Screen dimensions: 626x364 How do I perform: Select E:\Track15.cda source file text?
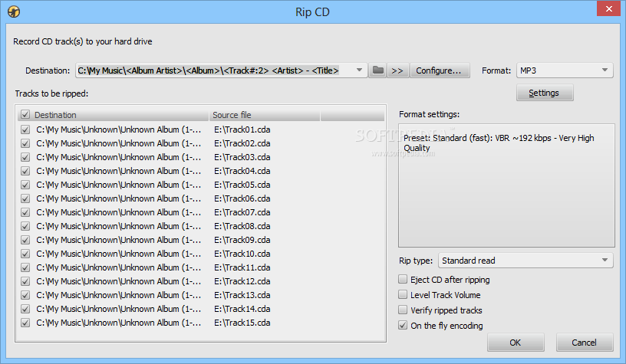[242, 323]
